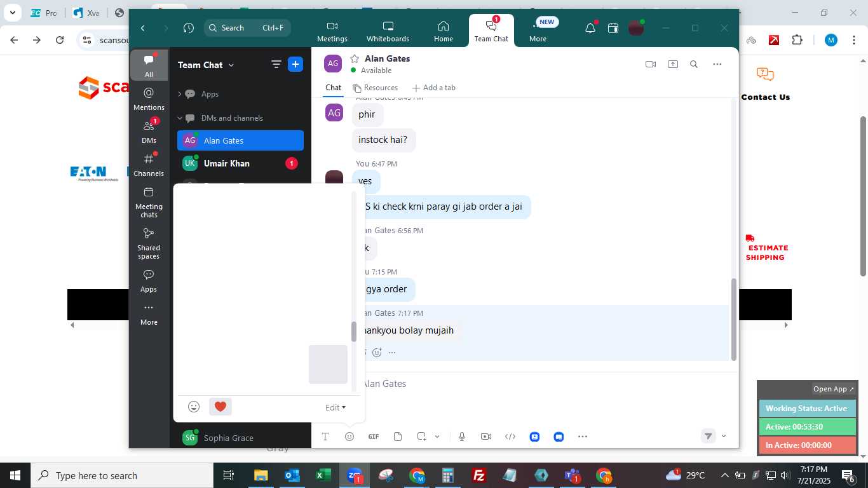Star the Alan Gates chat
Image resolution: width=868 pixels, height=488 pixels.
(355, 58)
